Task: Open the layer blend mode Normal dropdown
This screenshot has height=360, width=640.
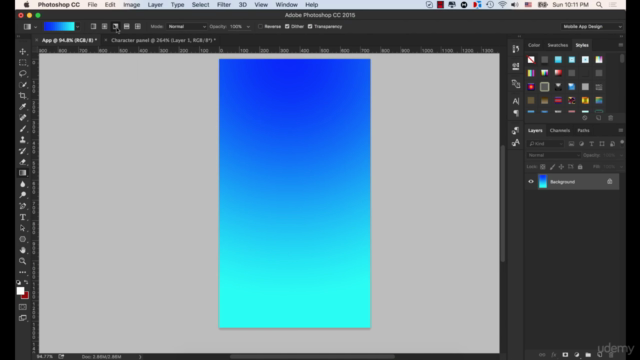Action: point(553,155)
